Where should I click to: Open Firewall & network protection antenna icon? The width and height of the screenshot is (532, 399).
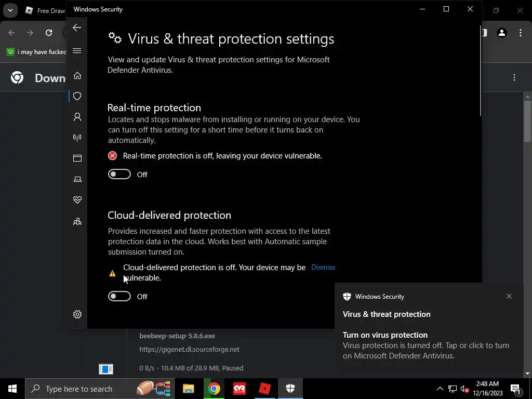(77, 138)
